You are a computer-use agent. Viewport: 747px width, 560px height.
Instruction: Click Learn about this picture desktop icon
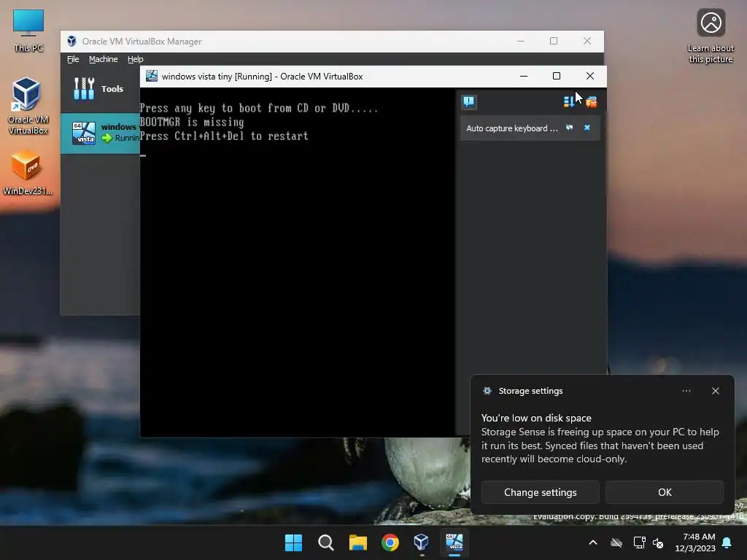[x=711, y=36]
